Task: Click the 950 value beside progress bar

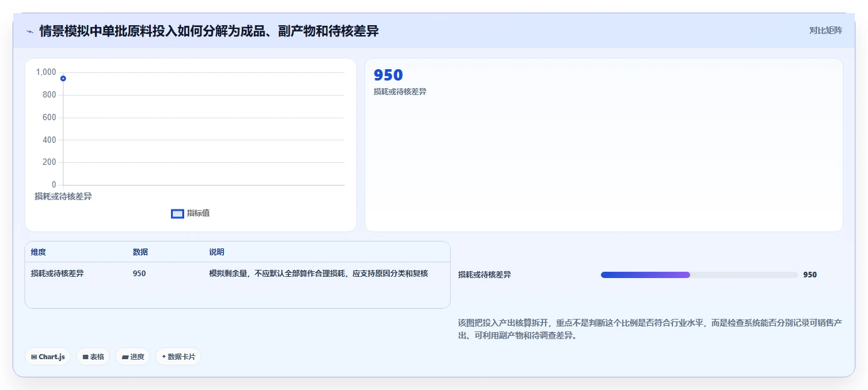Action: (810, 275)
